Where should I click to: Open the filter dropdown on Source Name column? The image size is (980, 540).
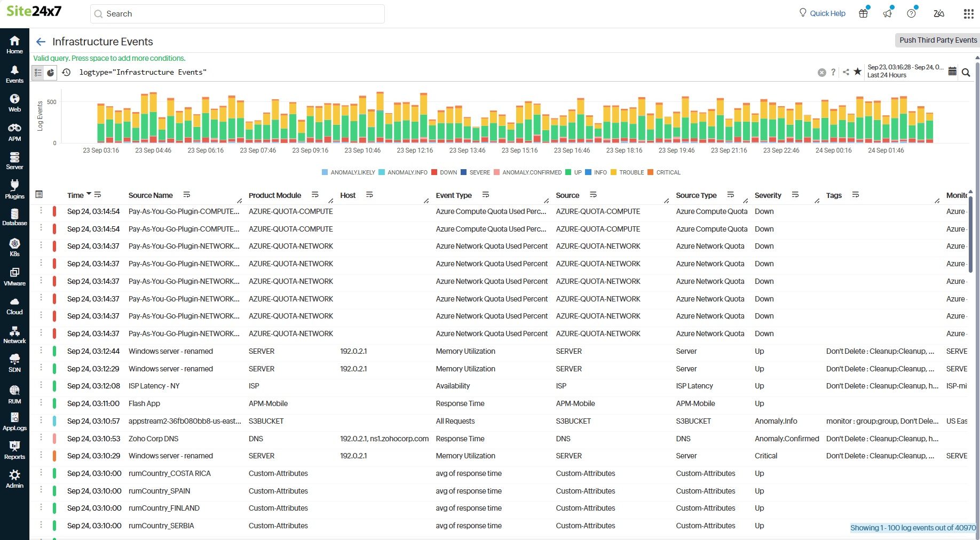[187, 194]
